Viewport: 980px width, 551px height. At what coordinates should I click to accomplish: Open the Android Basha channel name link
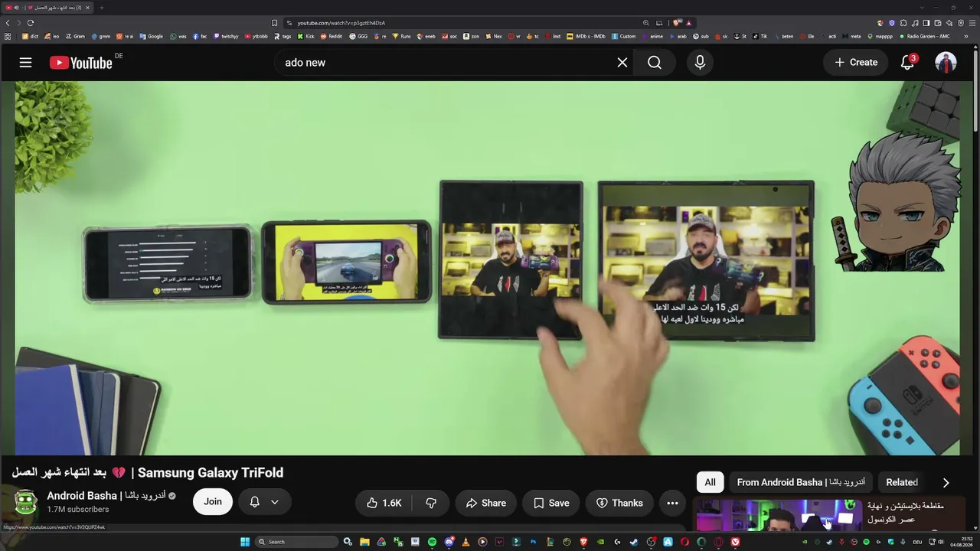[x=106, y=496]
